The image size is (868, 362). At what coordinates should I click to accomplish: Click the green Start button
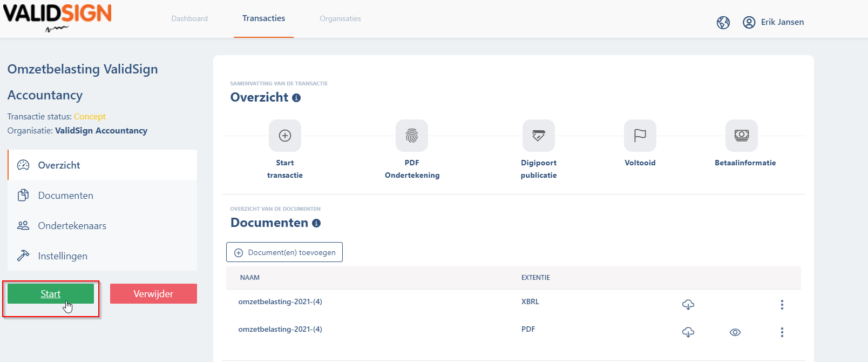point(51,294)
